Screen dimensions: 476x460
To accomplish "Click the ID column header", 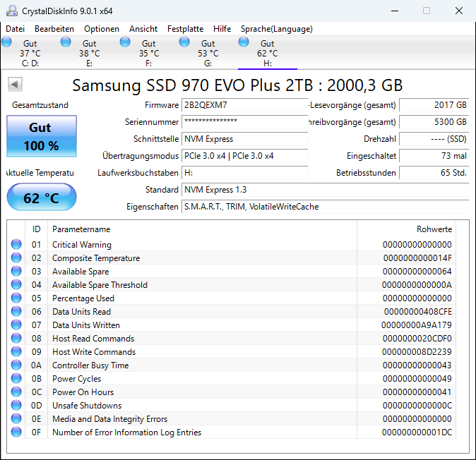I will (x=37, y=229).
